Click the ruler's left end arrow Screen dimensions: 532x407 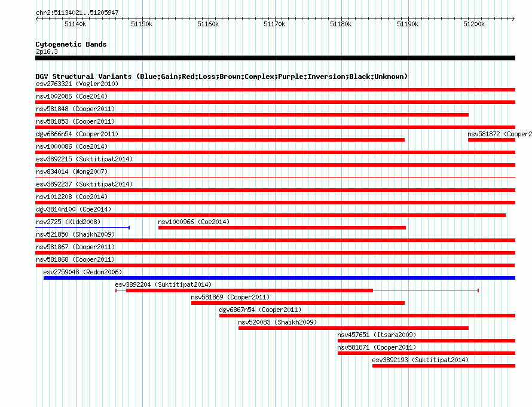pyautogui.click(x=37, y=19)
